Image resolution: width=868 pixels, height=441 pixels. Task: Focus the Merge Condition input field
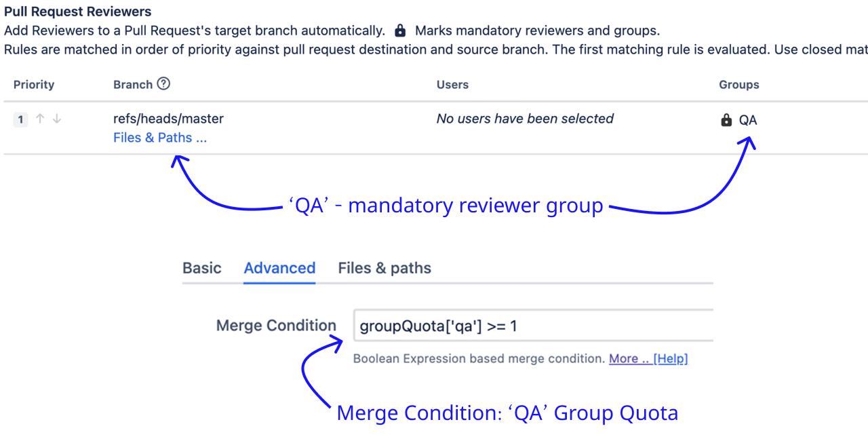click(532, 326)
